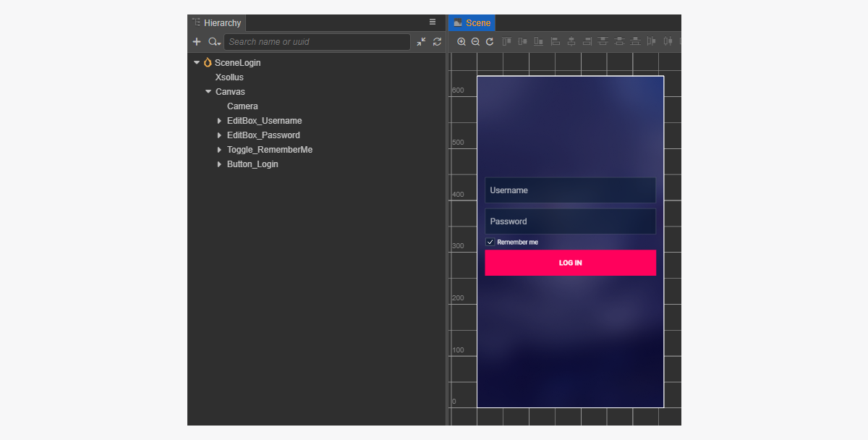Zoom out the Scene view
The width and height of the screenshot is (868, 440).
[x=475, y=42]
